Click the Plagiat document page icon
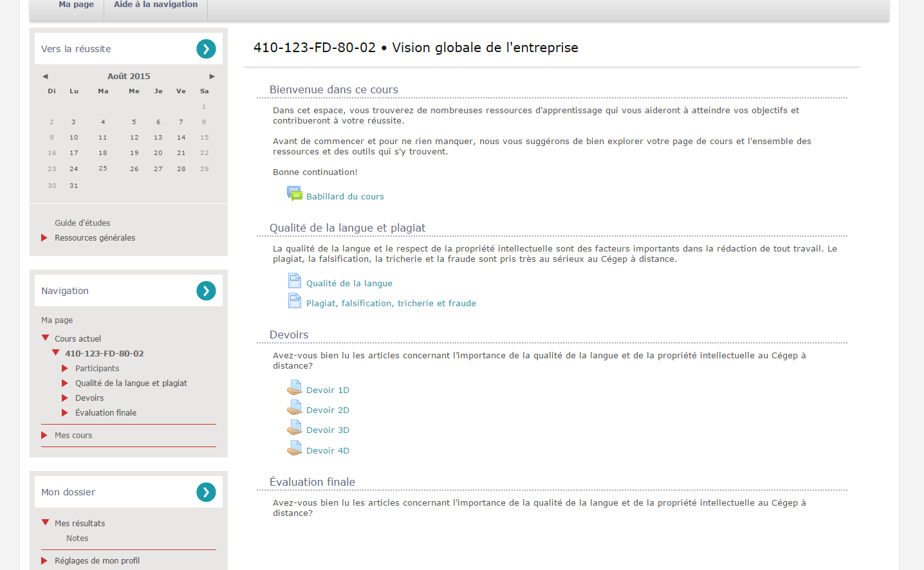924x570 pixels. pyautogui.click(x=294, y=301)
